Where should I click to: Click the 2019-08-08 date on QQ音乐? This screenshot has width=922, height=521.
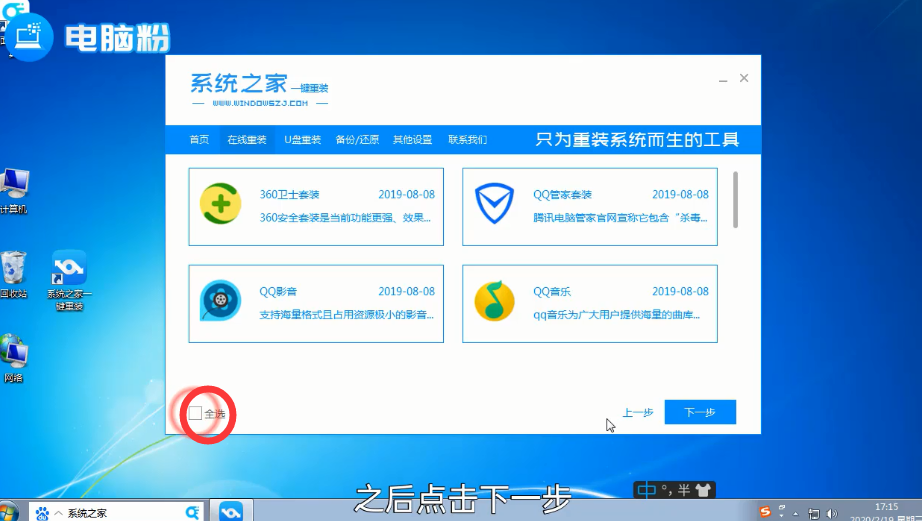point(680,291)
